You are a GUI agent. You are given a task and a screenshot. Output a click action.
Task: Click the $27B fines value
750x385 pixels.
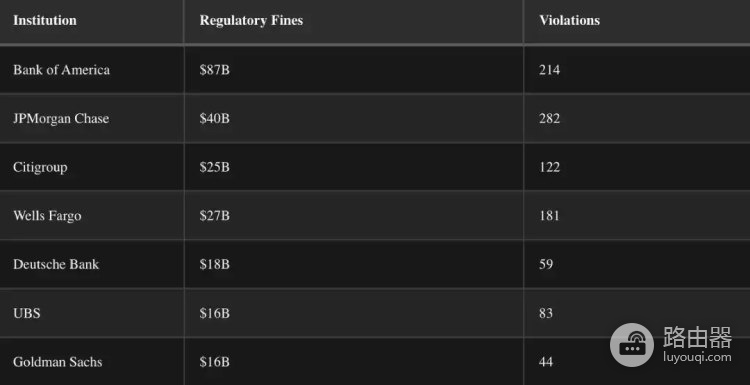tap(214, 216)
